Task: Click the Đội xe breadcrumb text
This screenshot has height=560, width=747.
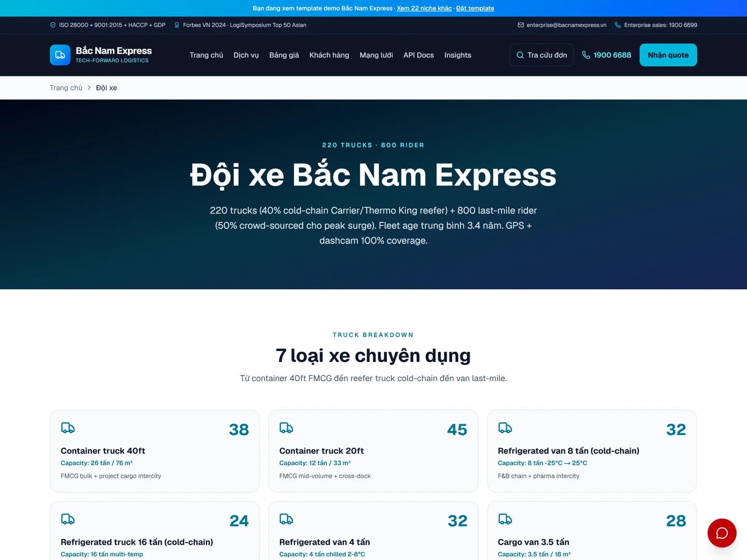Action: tap(106, 88)
